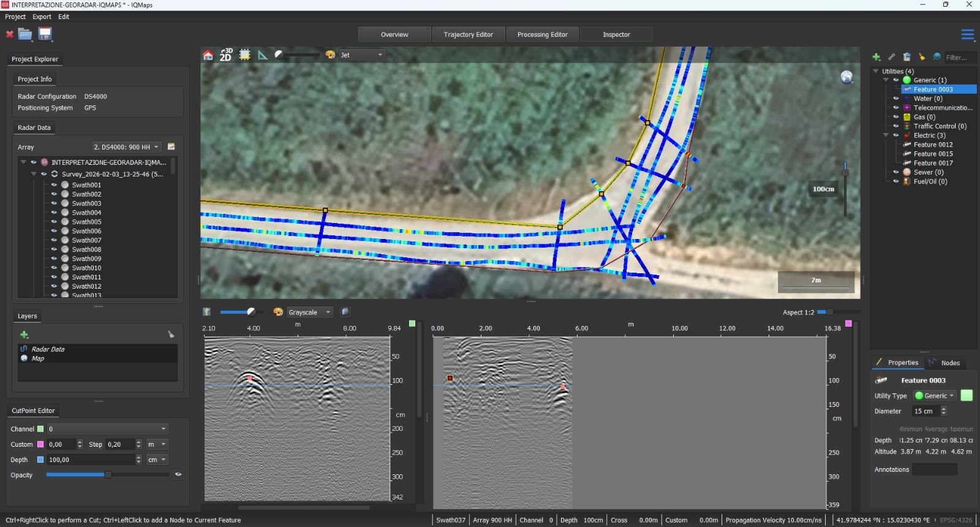Hide Swath001 using its eye icon

point(54,184)
